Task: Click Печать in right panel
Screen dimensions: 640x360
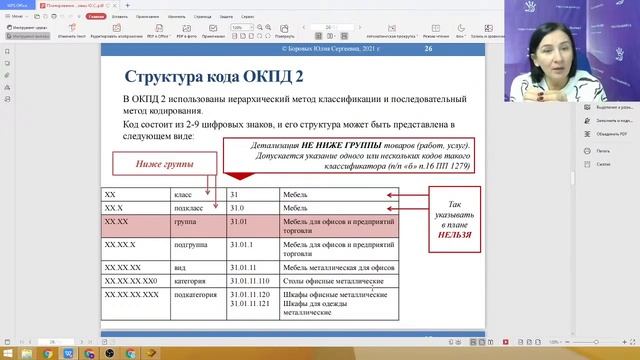Action: pos(597,151)
